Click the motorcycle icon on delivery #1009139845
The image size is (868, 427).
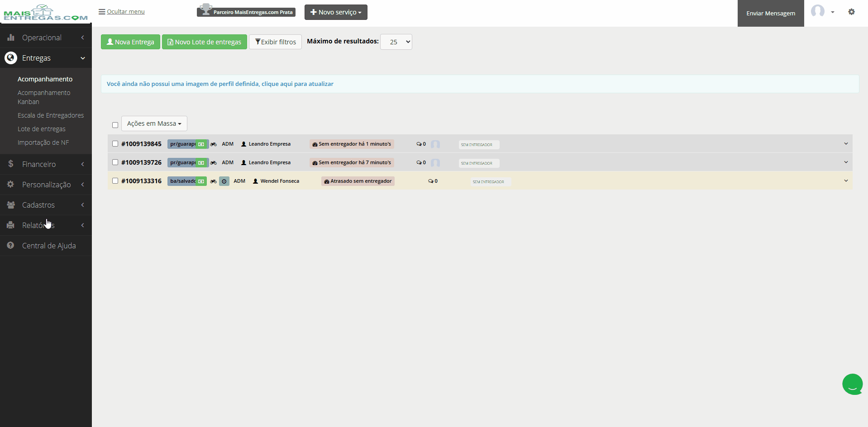coord(214,144)
